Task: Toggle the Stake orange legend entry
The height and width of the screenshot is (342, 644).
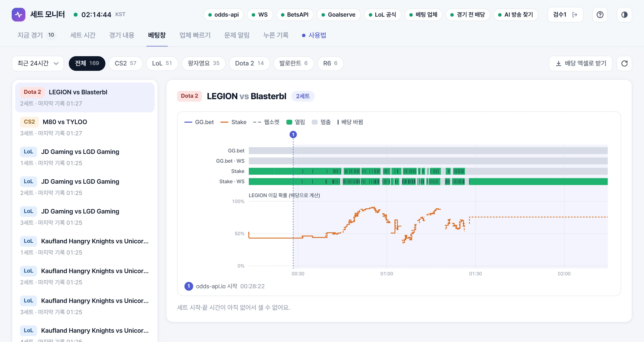Action: [233, 122]
